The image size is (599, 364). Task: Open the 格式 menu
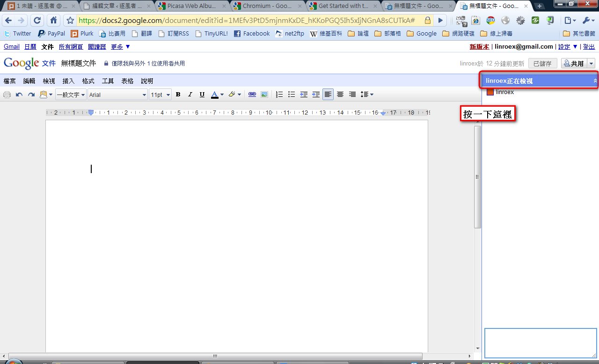pos(88,81)
